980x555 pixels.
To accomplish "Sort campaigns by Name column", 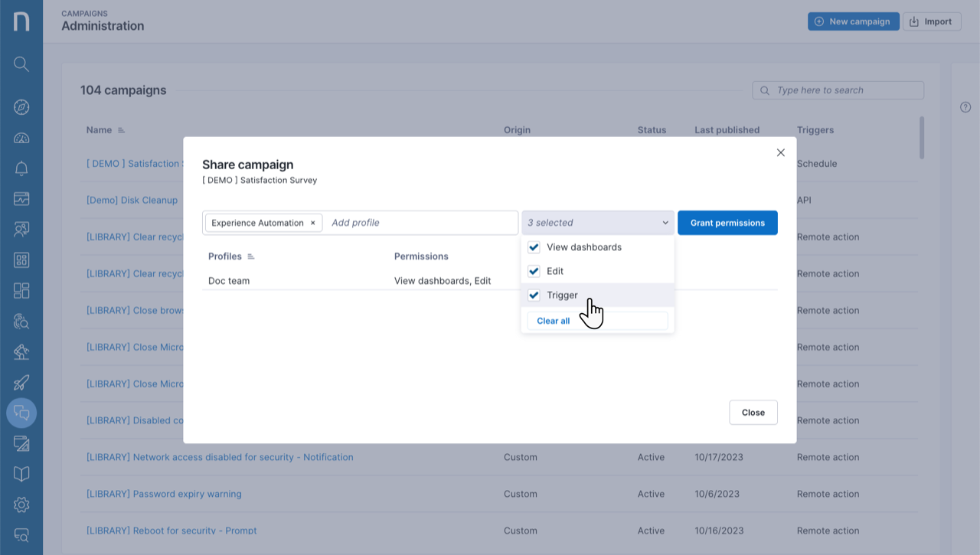I will click(x=121, y=130).
